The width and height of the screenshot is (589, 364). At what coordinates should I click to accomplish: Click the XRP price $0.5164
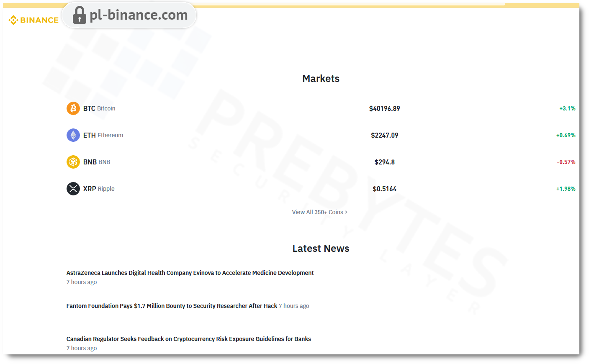coord(384,189)
